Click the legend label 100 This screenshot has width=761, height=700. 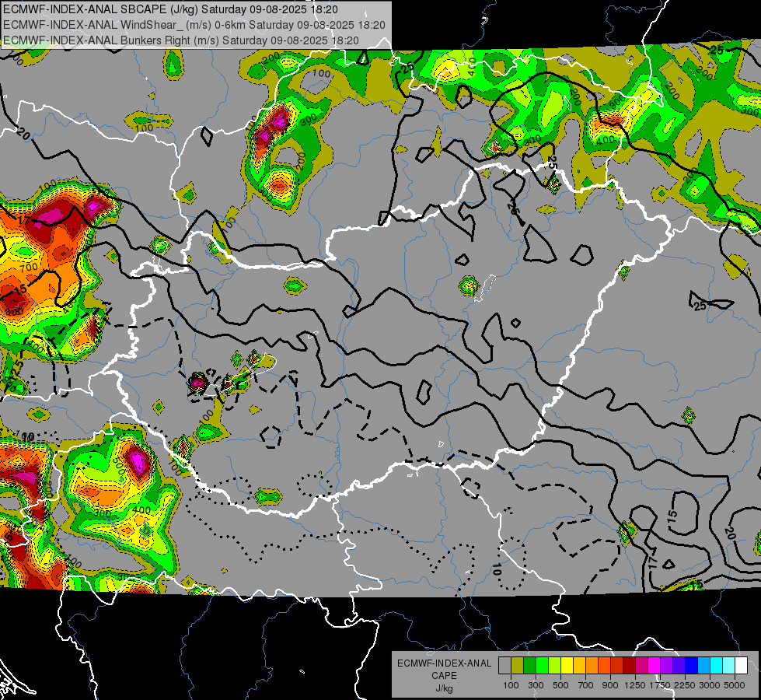(x=511, y=685)
